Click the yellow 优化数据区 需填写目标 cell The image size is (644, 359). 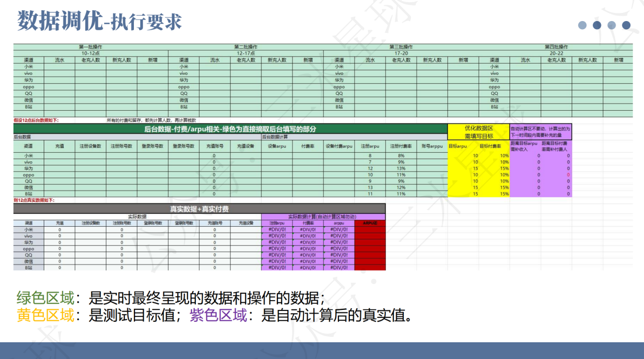point(478,132)
